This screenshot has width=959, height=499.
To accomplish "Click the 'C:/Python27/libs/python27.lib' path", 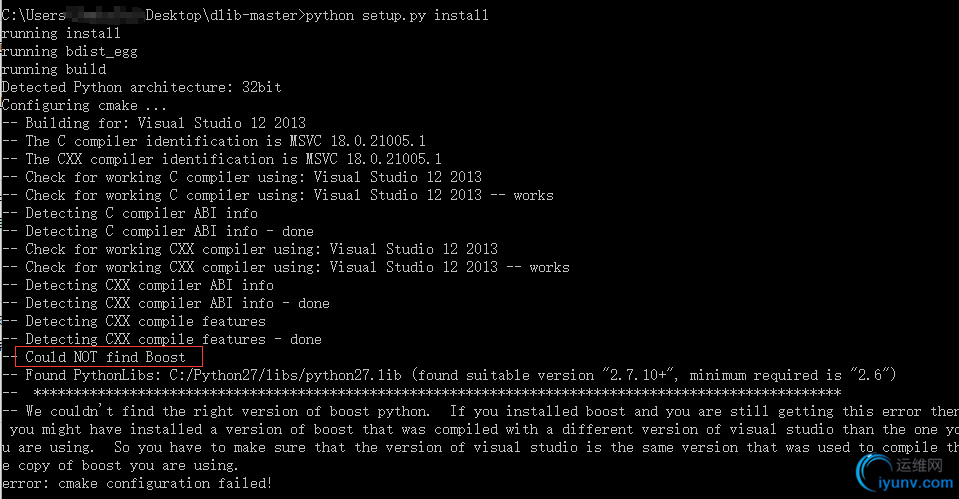I will 285,375.
